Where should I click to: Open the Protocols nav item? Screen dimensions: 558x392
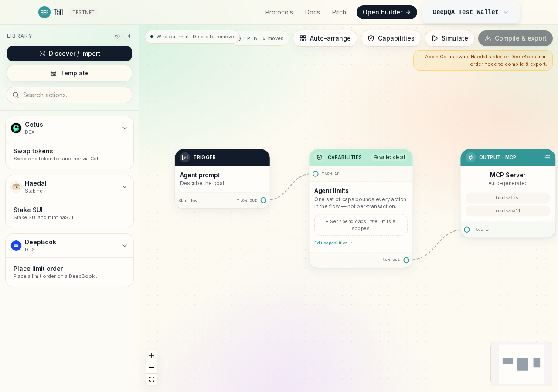click(279, 12)
